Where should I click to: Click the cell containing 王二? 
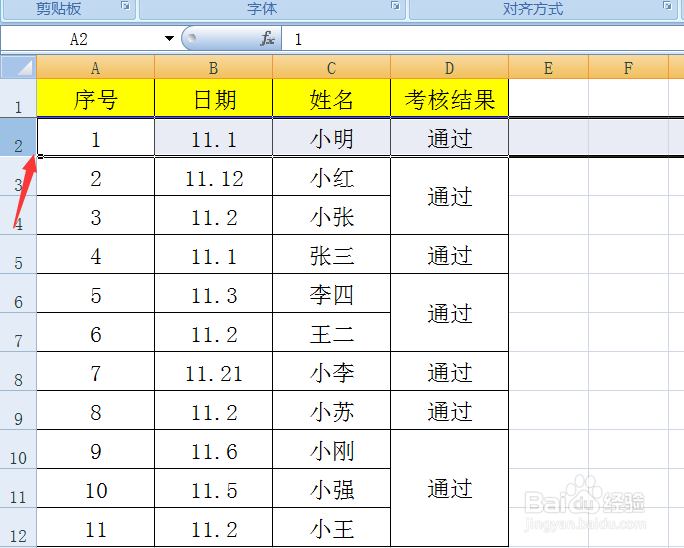[x=332, y=332]
